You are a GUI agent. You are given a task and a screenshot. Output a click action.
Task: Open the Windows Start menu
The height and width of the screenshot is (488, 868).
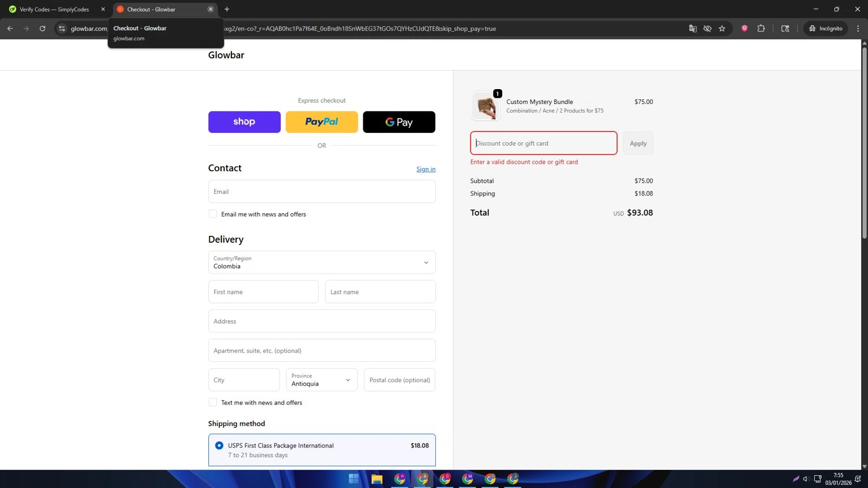[x=354, y=479]
